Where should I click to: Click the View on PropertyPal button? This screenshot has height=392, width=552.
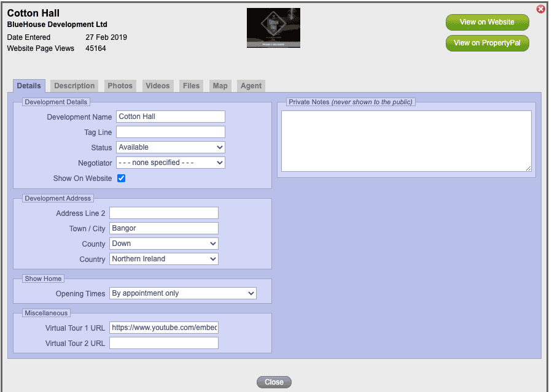pos(487,43)
